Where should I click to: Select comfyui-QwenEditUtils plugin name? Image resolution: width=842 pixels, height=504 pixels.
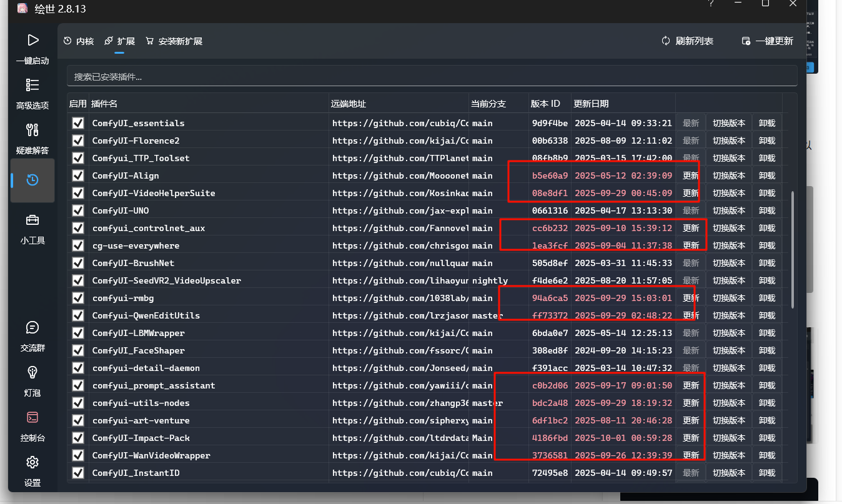click(146, 315)
